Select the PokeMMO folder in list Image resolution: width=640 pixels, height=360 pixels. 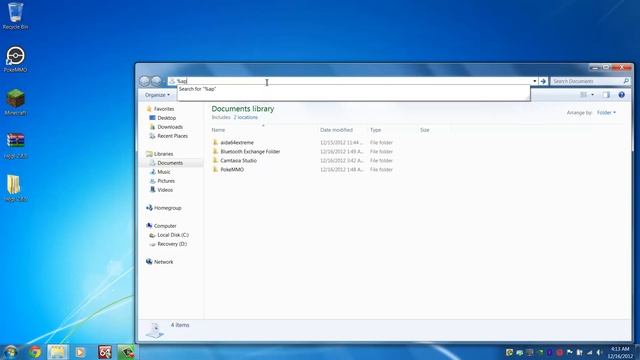pyautogui.click(x=232, y=169)
